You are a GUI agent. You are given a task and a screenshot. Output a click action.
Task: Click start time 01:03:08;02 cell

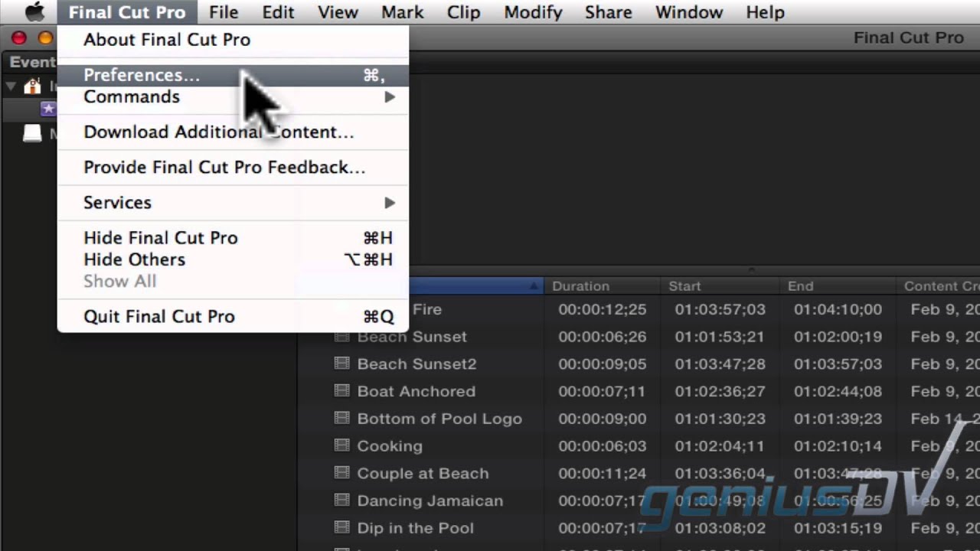point(720,529)
